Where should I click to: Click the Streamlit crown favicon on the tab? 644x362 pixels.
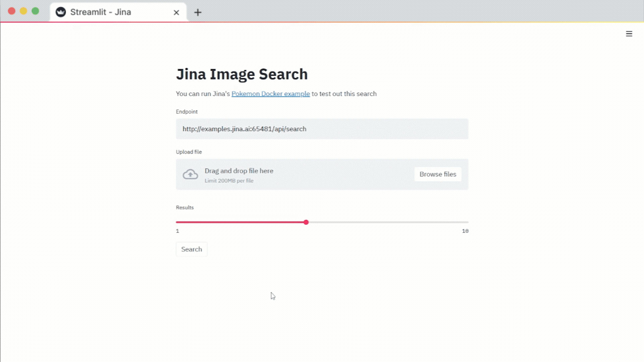[61, 12]
